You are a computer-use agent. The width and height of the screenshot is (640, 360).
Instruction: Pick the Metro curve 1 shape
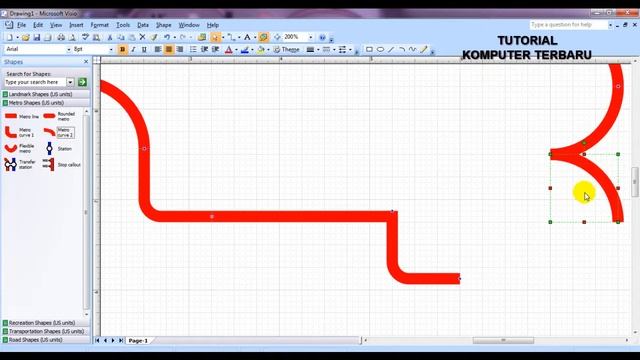(x=21, y=132)
